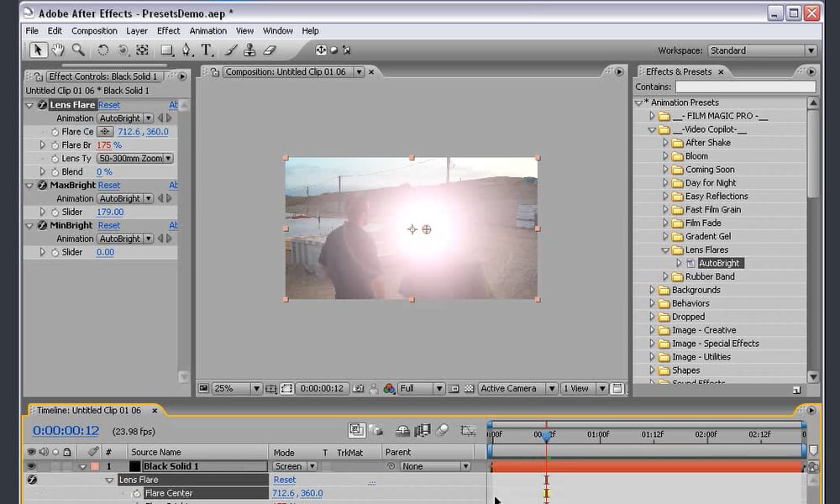Switch to the Effect Controls tab
The height and width of the screenshot is (504, 840).
103,76
